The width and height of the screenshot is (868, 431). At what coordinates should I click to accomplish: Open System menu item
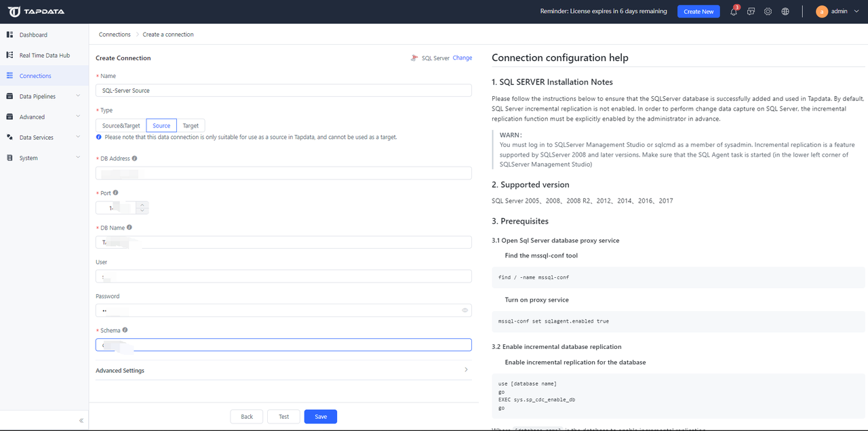click(x=44, y=158)
